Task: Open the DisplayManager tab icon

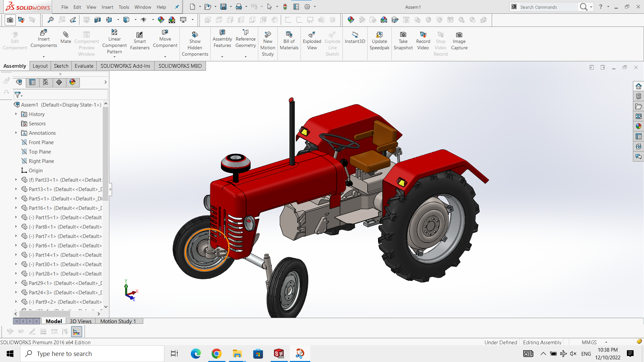Action: tap(72, 82)
